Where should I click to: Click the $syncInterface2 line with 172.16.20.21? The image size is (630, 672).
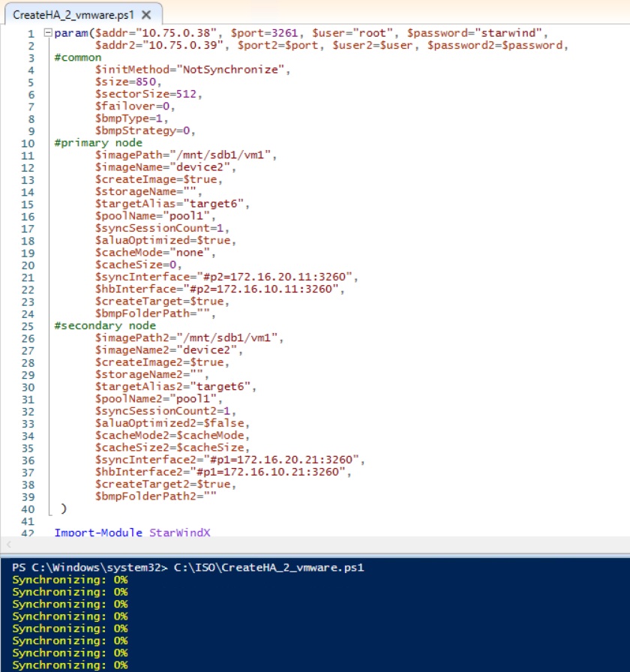point(230,460)
